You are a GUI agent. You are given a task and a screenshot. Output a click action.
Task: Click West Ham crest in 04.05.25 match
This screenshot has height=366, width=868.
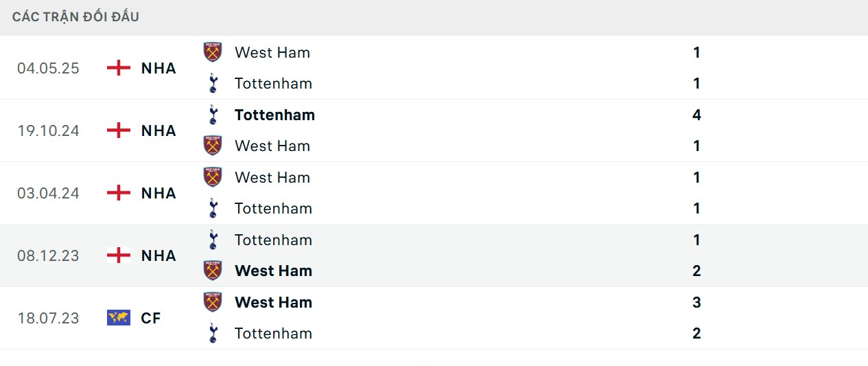pos(213,52)
